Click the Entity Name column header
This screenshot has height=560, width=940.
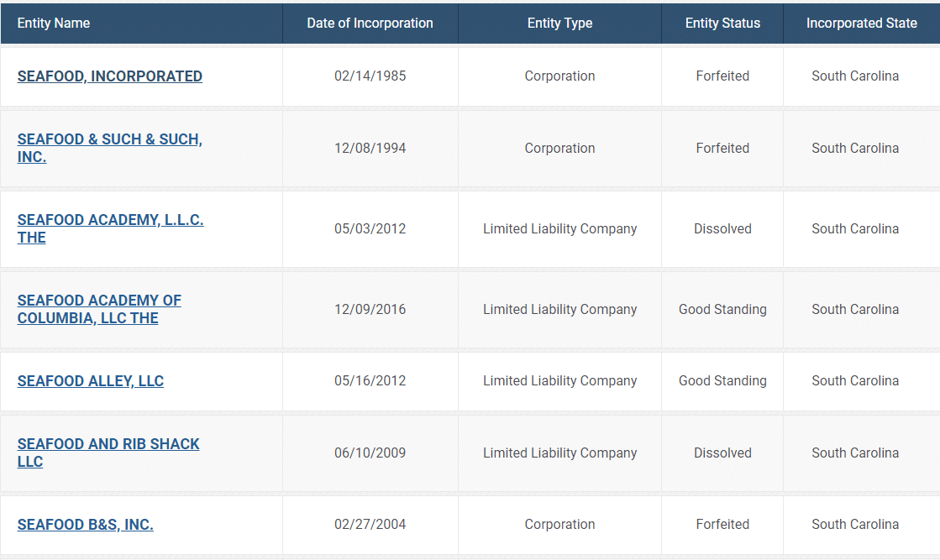pyautogui.click(x=54, y=24)
